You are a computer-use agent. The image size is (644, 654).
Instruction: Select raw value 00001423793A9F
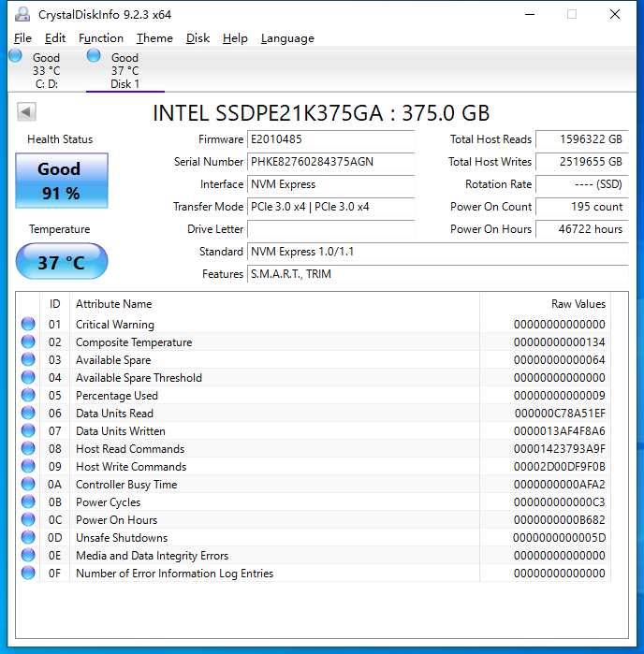tap(559, 449)
